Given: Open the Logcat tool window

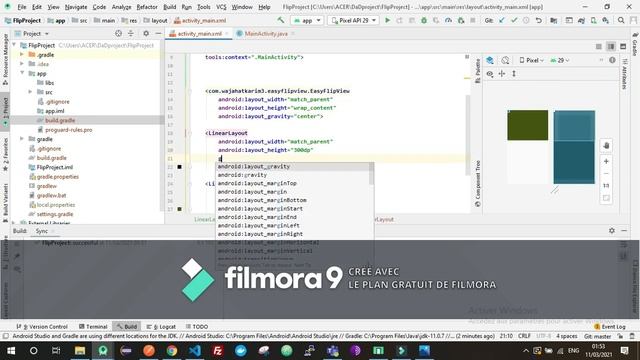Looking at the screenshot, I should tap(161, 327).
